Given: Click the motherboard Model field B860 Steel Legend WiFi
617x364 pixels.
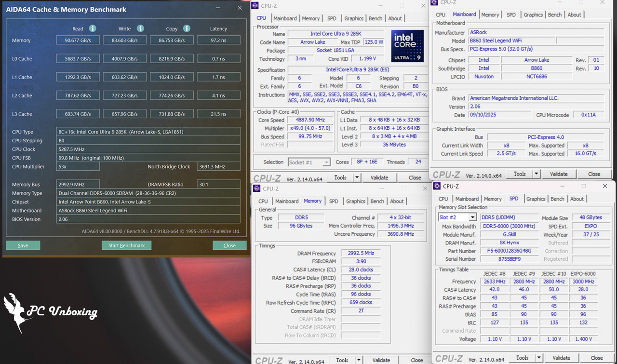Looking at the screenshot, I should (511, 40).
